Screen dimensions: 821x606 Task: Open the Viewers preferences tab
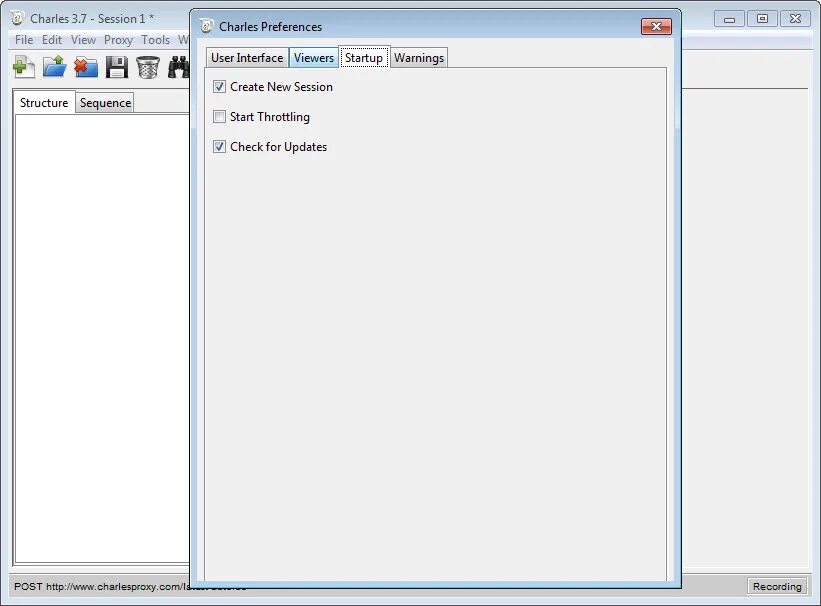[x=314, y=58]
